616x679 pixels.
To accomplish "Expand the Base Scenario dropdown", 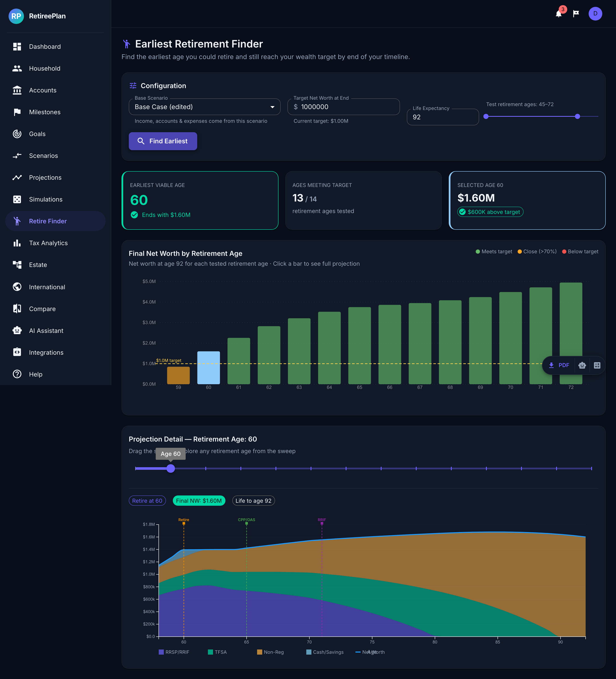I will pos(204,107).
